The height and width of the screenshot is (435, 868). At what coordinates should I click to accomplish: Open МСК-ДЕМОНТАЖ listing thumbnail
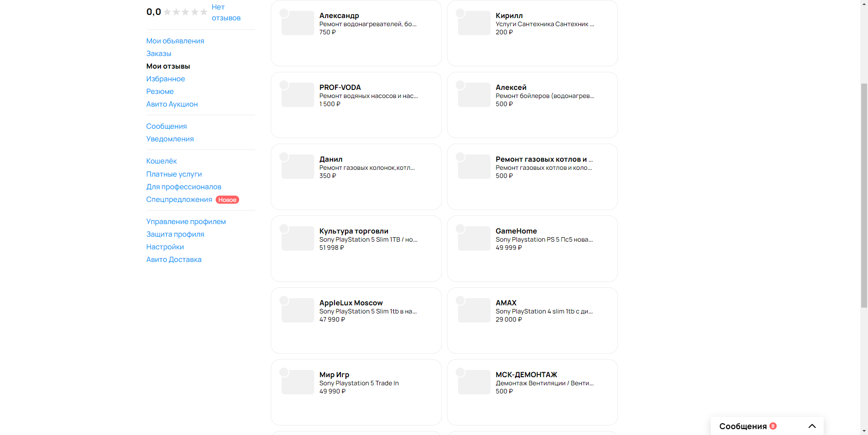[474, 382]
